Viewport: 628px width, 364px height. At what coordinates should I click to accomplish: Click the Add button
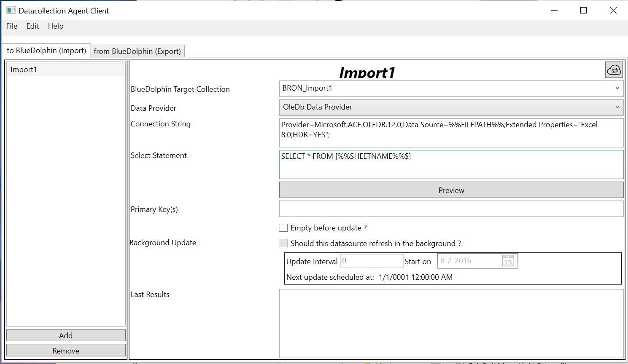coord(66,335)
